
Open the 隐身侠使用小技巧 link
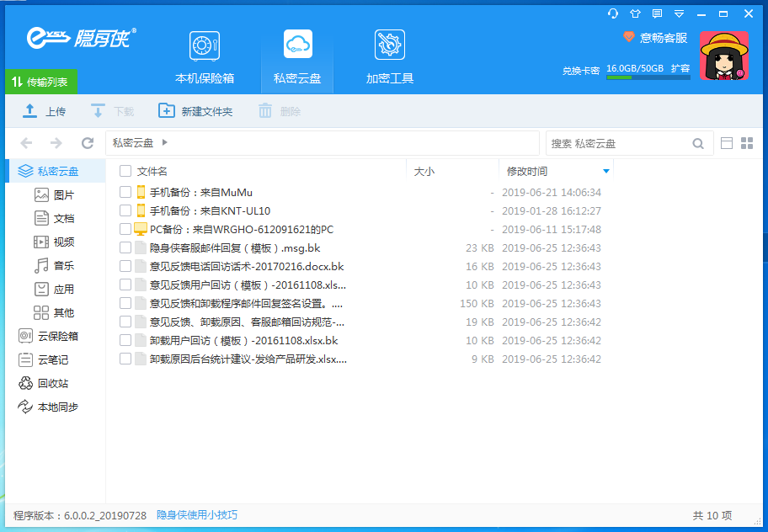pyautogui.click(x=197, y=515)
